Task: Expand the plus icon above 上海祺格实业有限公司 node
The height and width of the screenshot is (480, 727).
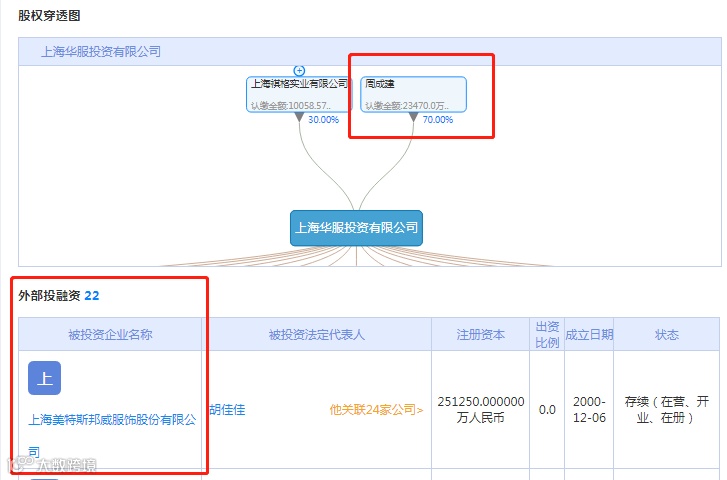Action: (299, 70)
